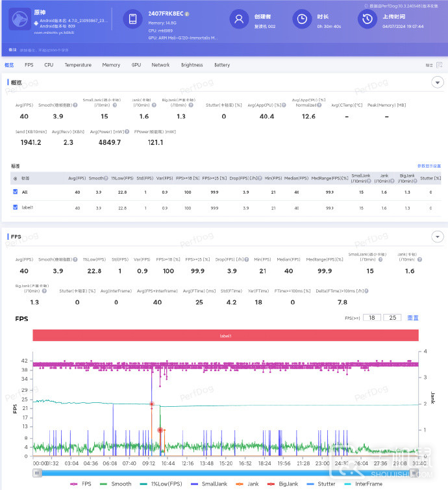Uncheck the All row checkbox
The height and width of the screenshot is (490, 448).
pyautogui.click(x=16, y=192)
